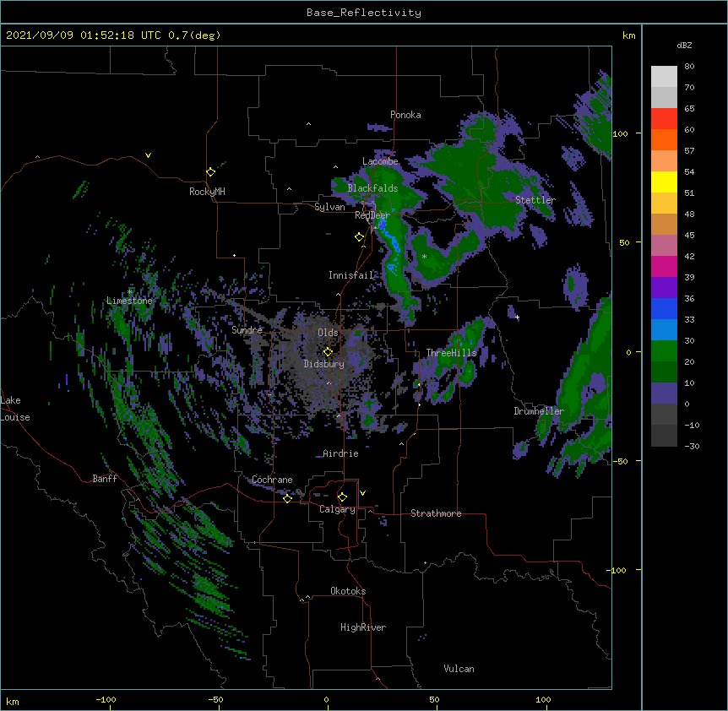Screen dimensions: 728x711
Task: Click the Lake Louise label
Action: pos(15,409)
